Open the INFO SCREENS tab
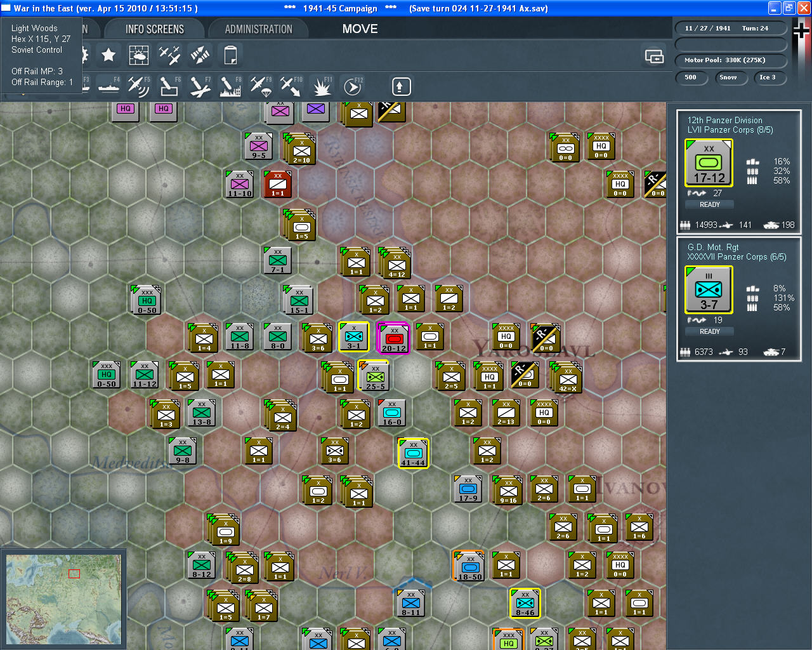The width and height of the screenshot is (812, 650). pos(154,29)
